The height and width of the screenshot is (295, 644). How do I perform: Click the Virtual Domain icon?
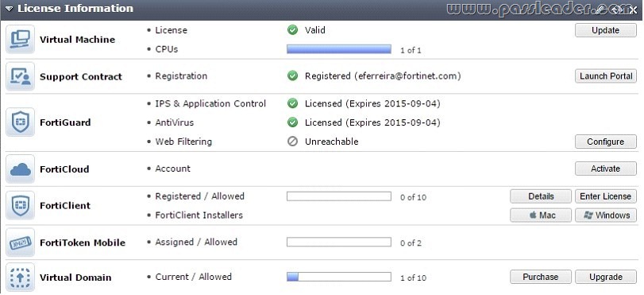coord(20,278)
